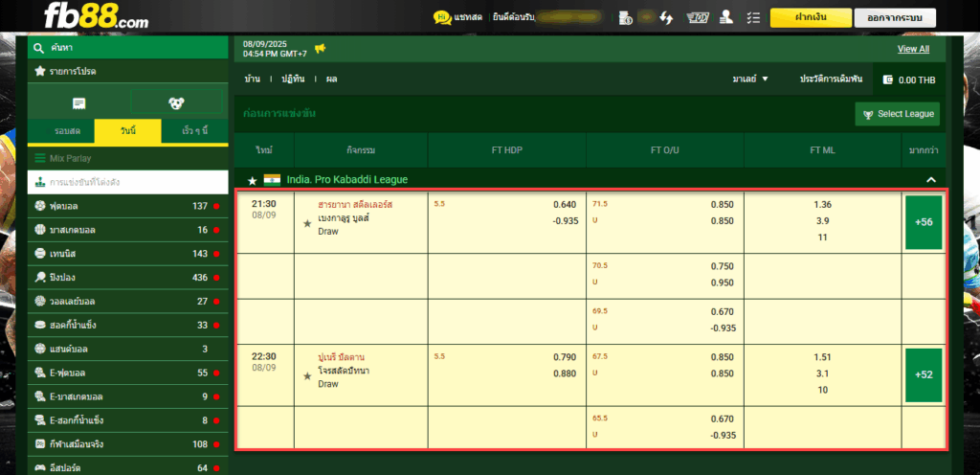Toggle favorite star for the 22:30 match
Viewport: 980px width, 475px height.
point(307,375)
